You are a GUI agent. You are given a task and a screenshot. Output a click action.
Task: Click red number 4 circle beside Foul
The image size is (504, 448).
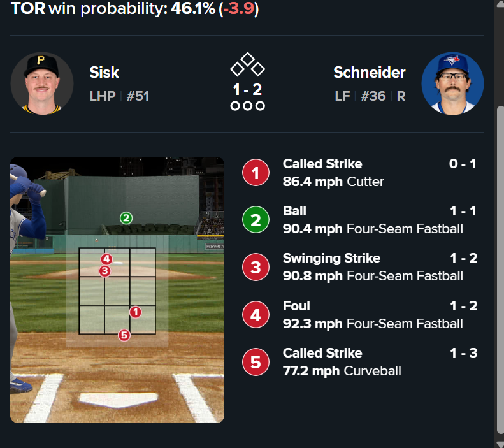click(256, 315)
